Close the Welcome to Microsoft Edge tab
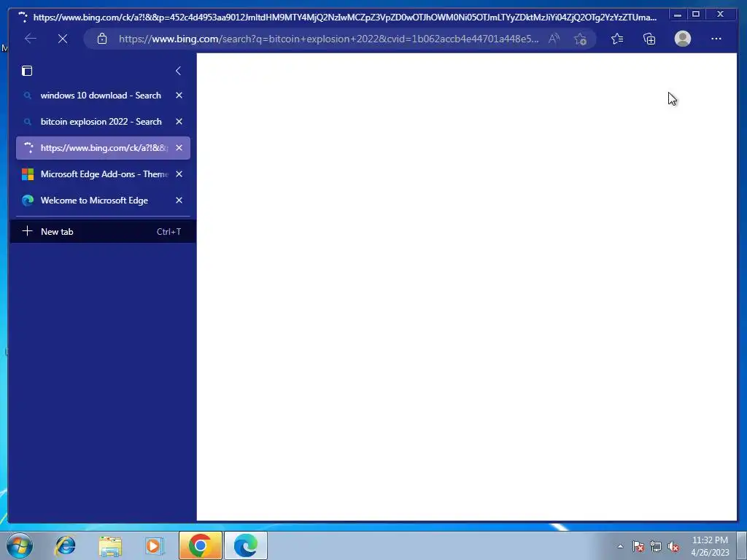The width and height of the screenshot is (747, 560). pos(179,200)
